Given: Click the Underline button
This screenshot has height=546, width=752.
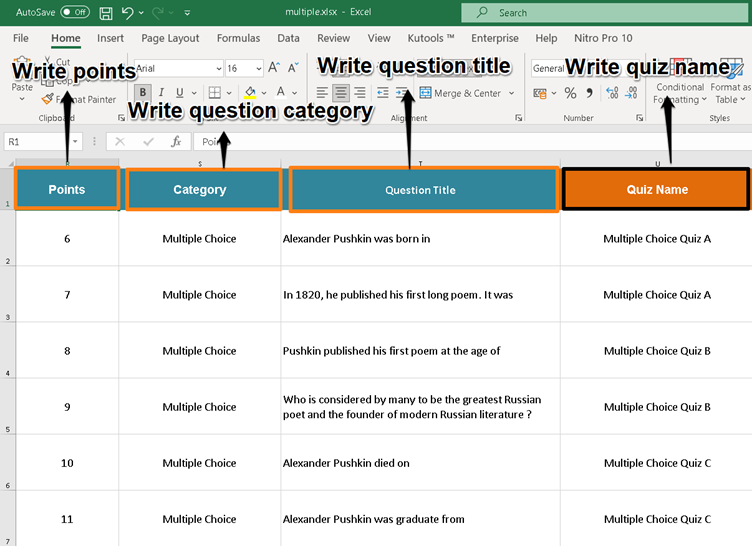Looking at the screenshot, I should click(180, 93).
